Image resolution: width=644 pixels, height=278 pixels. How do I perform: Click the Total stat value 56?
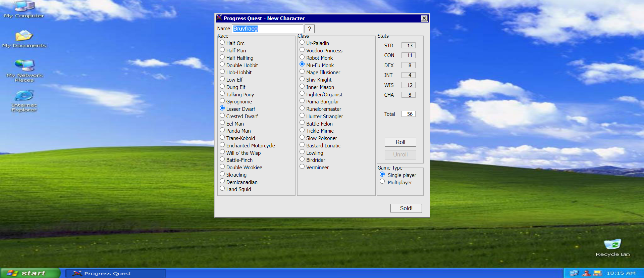coord(409,114)
